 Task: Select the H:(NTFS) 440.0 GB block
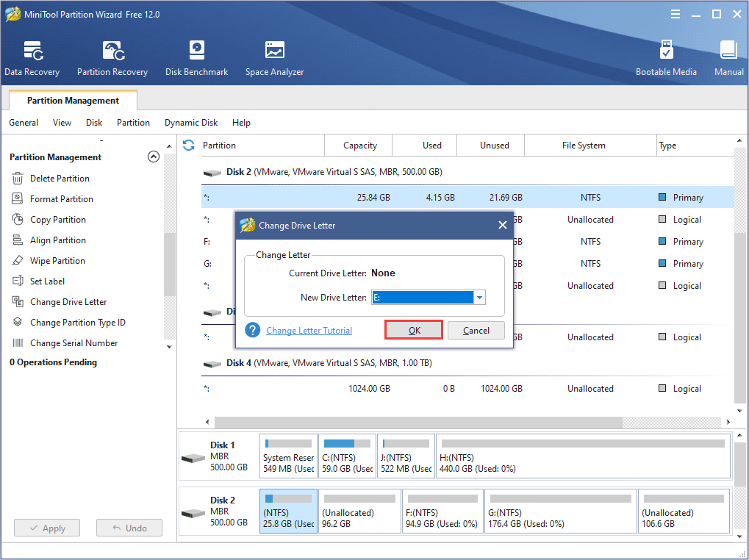coord(583,456)
